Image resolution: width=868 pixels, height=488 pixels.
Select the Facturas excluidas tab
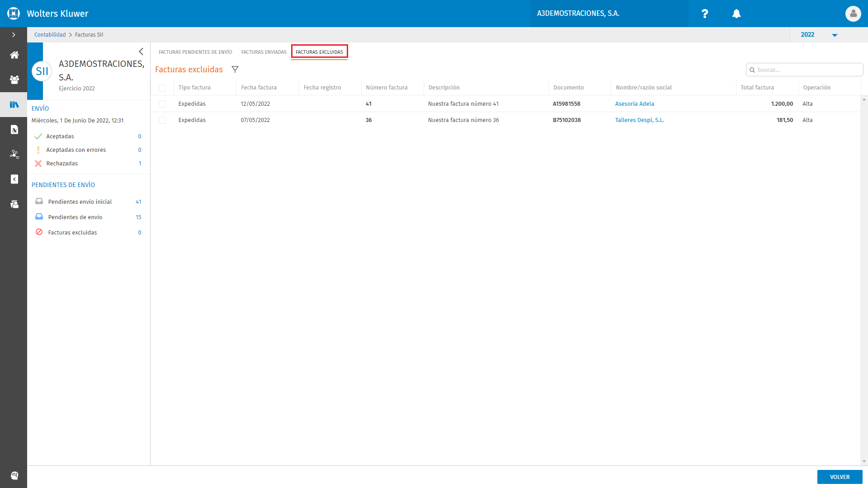pos(319,52)
